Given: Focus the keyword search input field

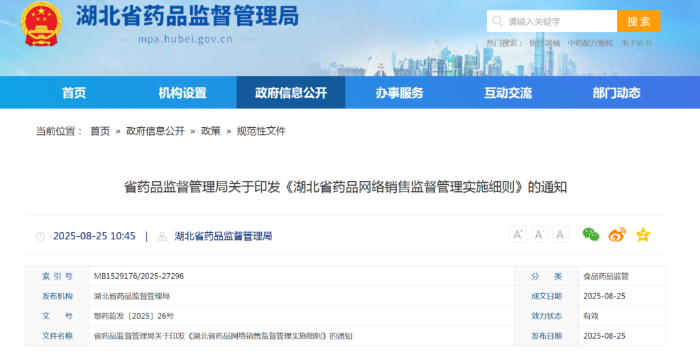Looking at the screenshot, I should [552, 21].
